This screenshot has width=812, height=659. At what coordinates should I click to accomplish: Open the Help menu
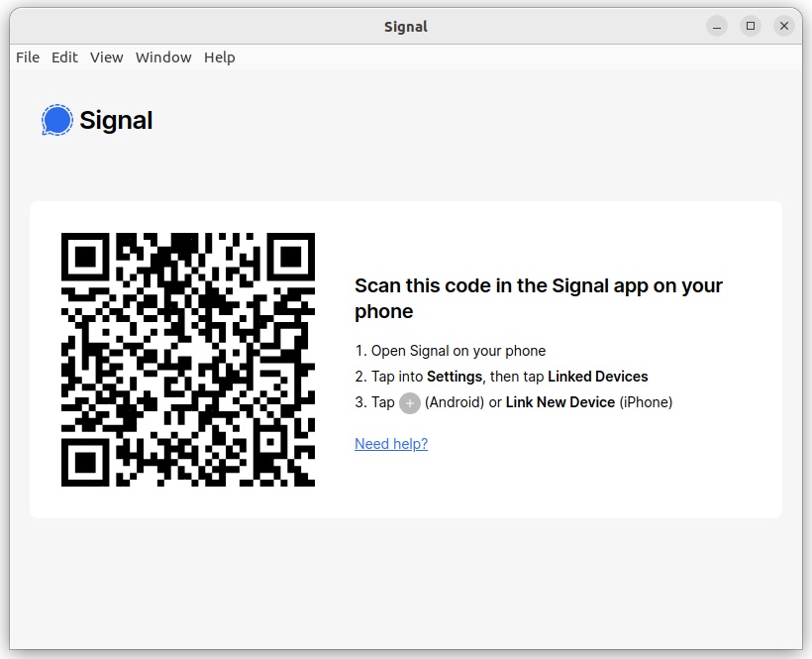click(220, 57)
